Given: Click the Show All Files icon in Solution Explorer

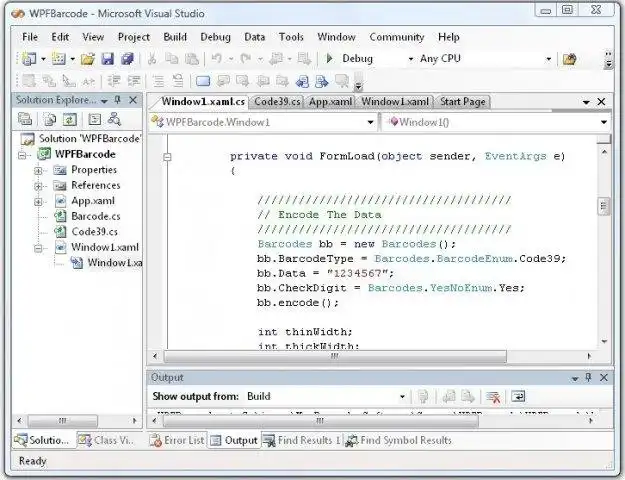Looking at the screenshot, I should click(49, 119).
